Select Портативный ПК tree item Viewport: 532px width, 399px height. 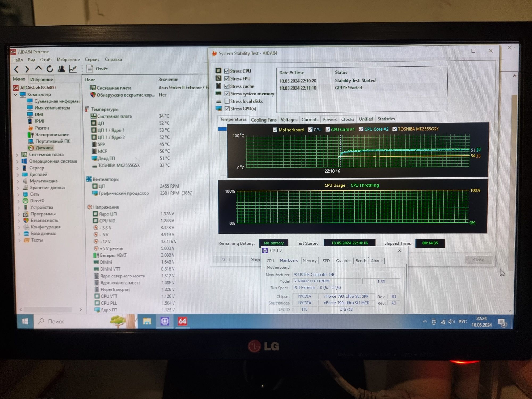coord(49,141)
